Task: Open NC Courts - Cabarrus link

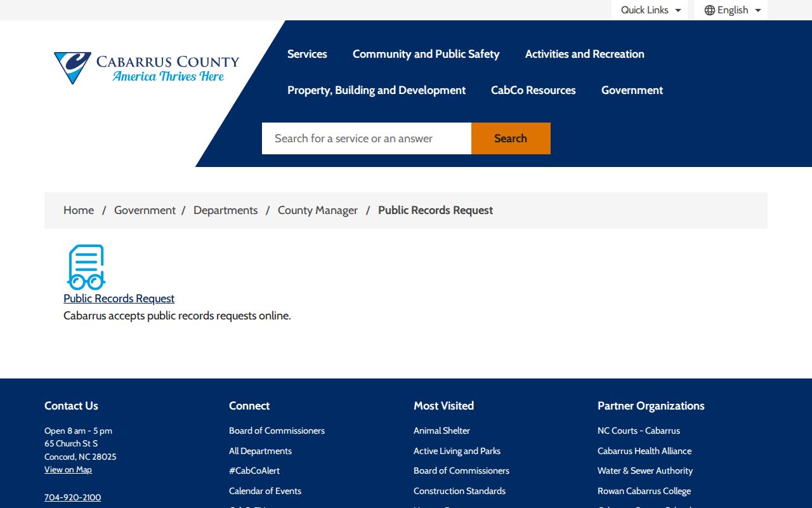Action: coord(639,431)
